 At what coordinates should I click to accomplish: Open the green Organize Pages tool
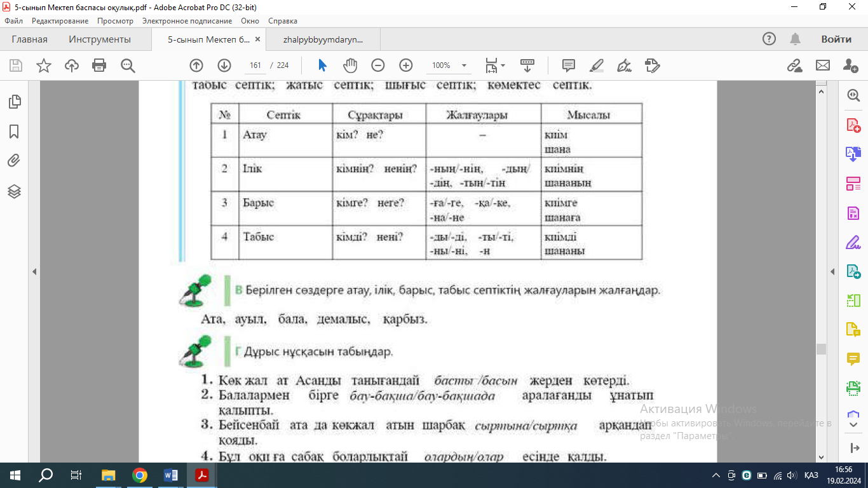point(853,301)
